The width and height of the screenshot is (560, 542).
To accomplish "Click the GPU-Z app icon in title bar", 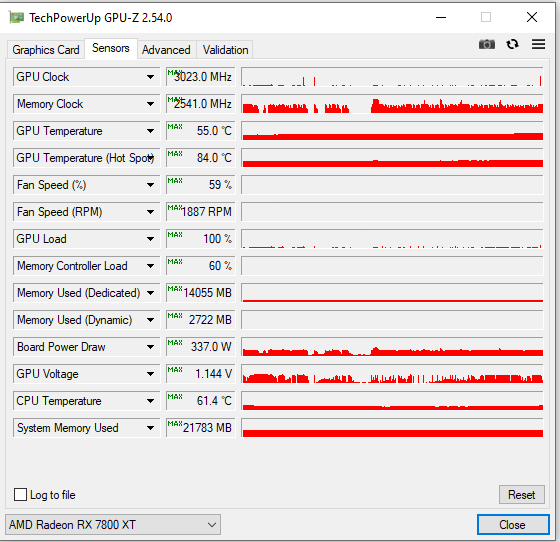I will (x=16, y=17).
